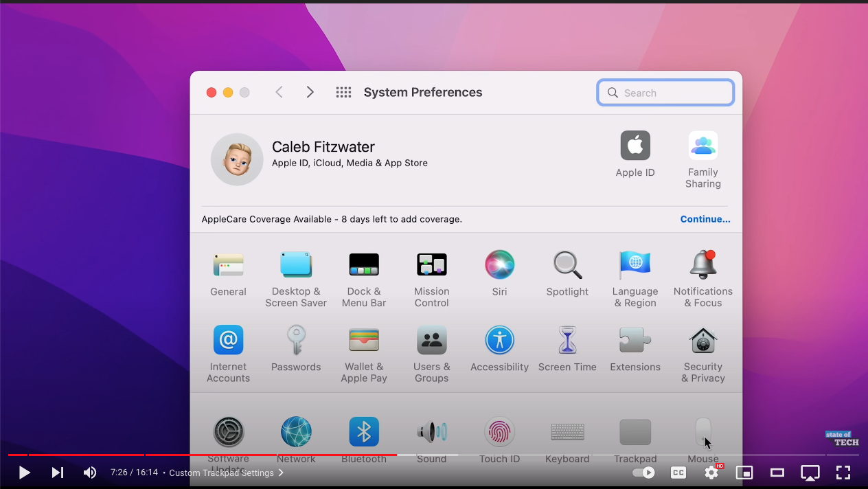Play the video
Image resolution: width=868 pixels, height=489 pixels.
(24, 473)
